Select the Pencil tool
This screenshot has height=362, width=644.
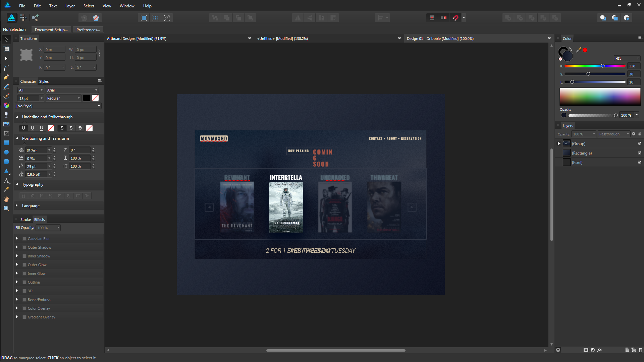pyautogui.click(x=6, y=87)
